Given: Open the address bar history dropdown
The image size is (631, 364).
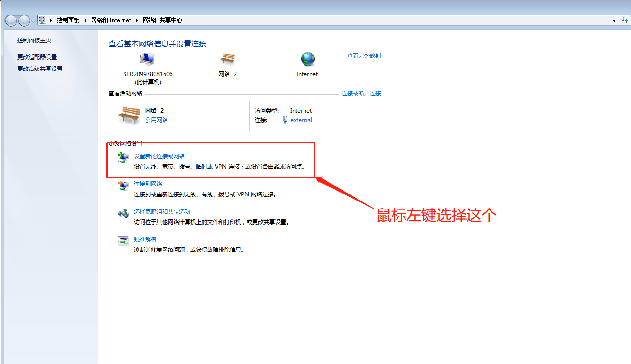Looking at the screenshot, I should click(615, 21).
